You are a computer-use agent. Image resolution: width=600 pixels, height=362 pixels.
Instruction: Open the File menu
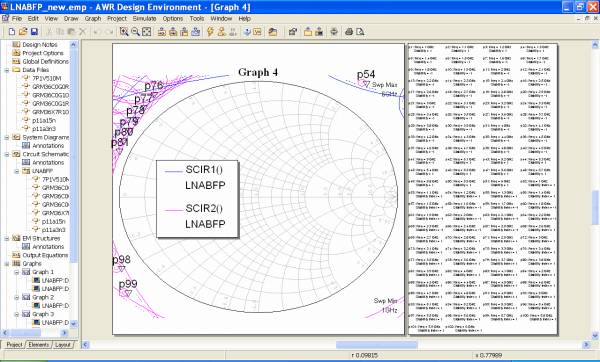pos(17,18)
